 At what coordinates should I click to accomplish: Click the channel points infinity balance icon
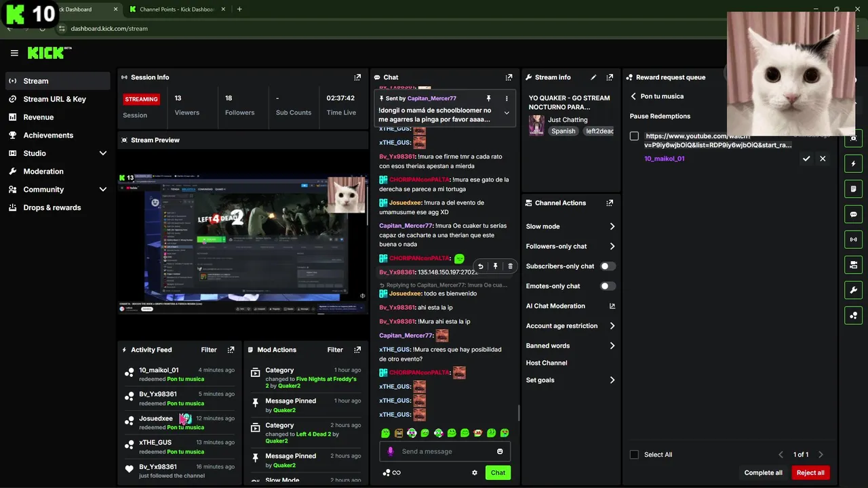click(392, 472)
